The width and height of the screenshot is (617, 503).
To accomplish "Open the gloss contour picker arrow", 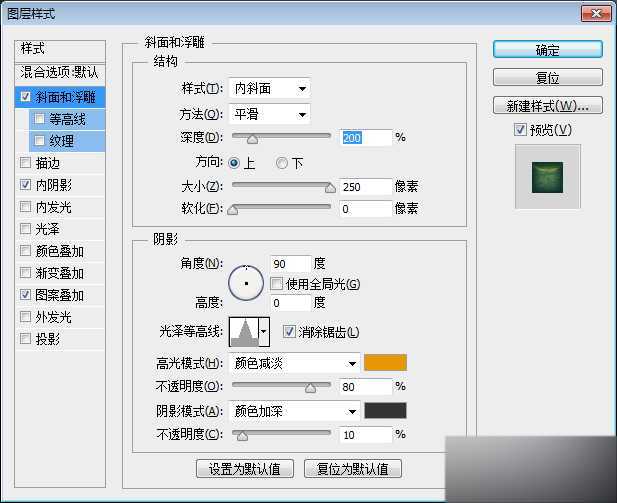I will [264, 331].
